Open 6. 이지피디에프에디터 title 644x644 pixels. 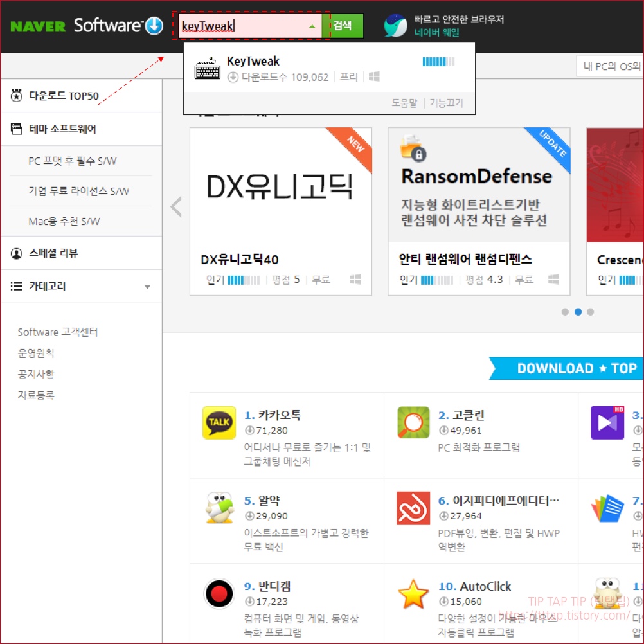[x=499, y=501]
